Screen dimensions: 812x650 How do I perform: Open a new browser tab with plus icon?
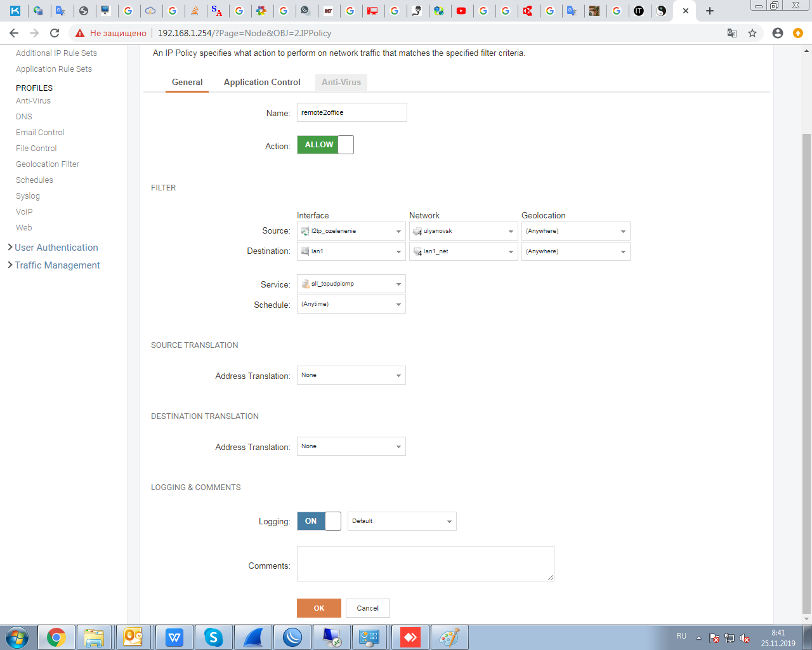710,11
